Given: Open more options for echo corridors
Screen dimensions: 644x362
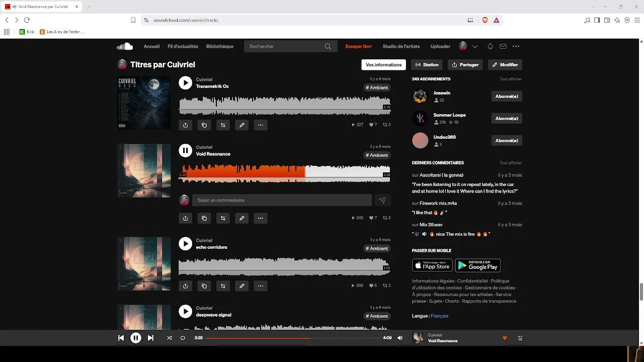Looking at the screenshot, I should coord(261,286).
